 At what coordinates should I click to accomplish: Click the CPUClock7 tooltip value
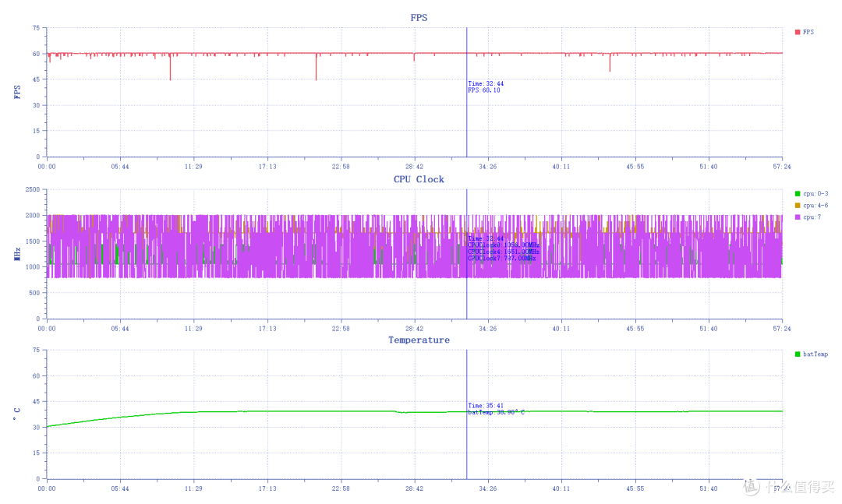click(x=502, y=258)
